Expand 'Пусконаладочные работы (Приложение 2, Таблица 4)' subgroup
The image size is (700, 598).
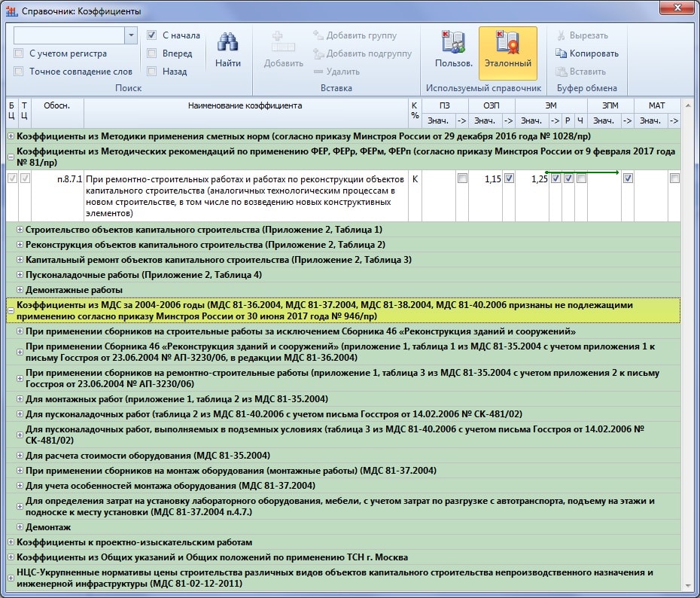click(x=20, y=275)
